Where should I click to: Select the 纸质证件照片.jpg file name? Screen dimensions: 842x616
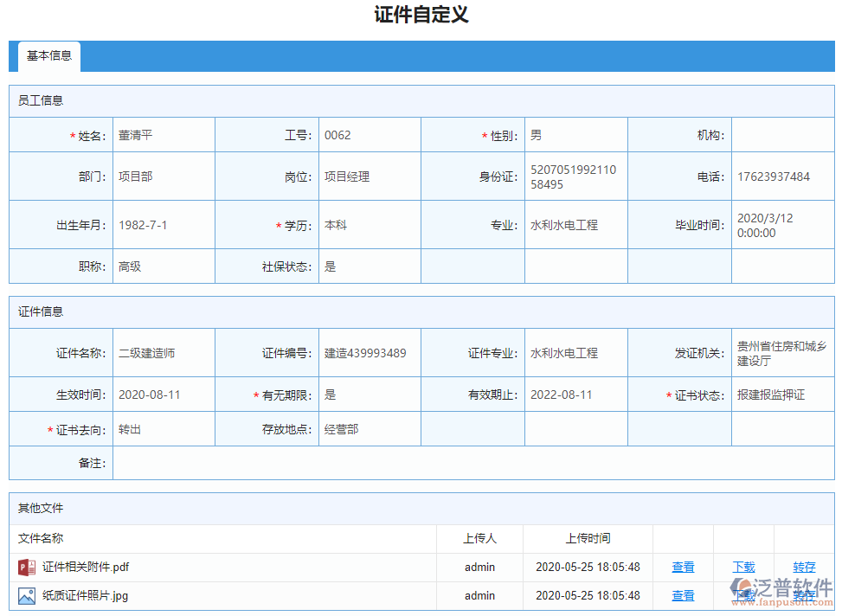(x=85, y=595)
